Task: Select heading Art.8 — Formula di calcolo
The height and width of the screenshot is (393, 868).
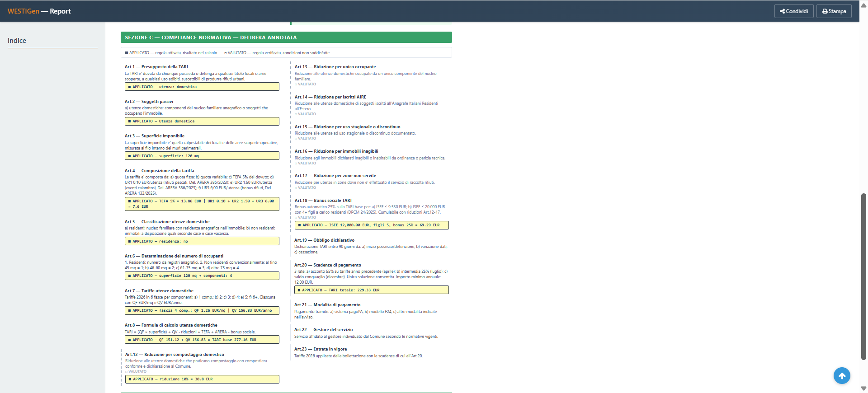Action: click(x=171, y=325)
